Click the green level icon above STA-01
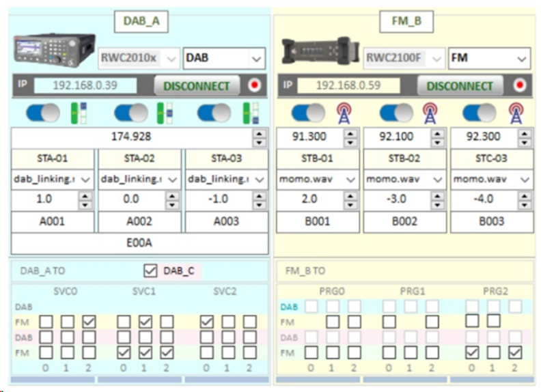 79,113
